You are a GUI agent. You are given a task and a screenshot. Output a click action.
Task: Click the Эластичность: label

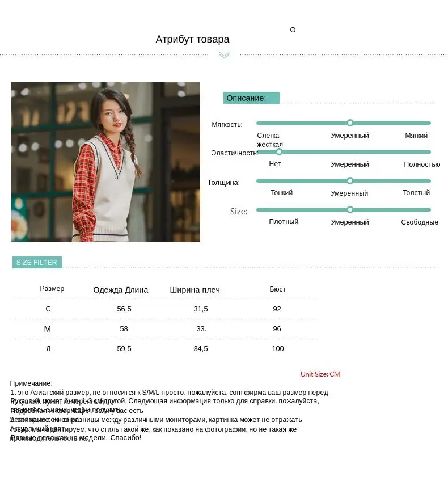(x=235, y=153)
